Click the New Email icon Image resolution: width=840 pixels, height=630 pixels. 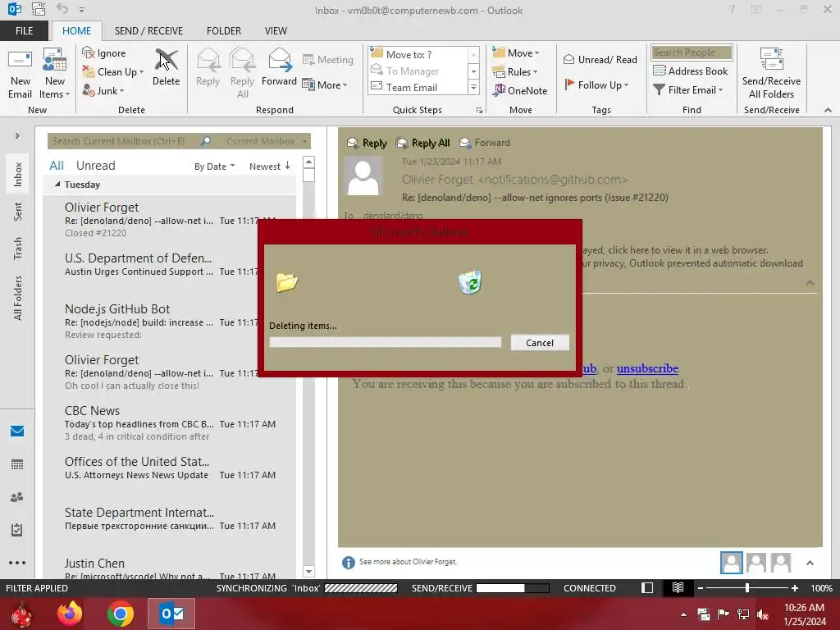pos(21,73)
